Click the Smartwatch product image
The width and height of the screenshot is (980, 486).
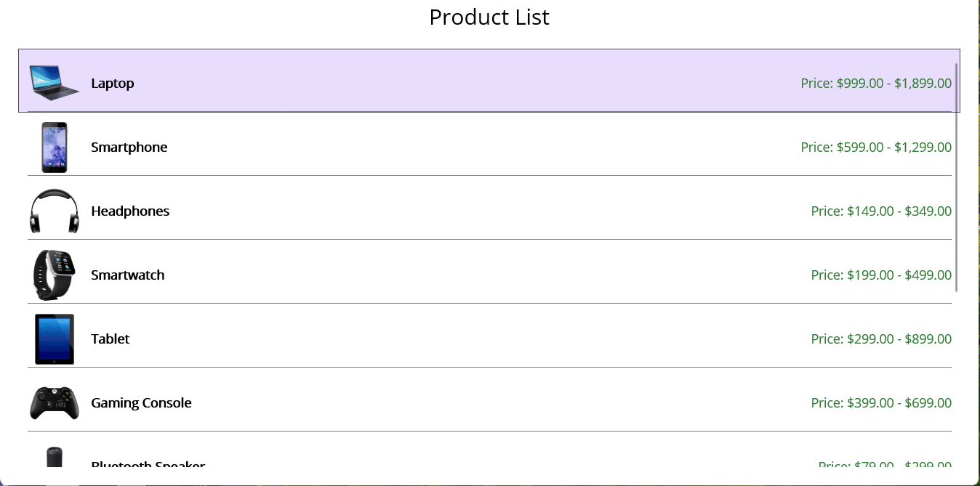pyautogui.click(x=54, y=275)
